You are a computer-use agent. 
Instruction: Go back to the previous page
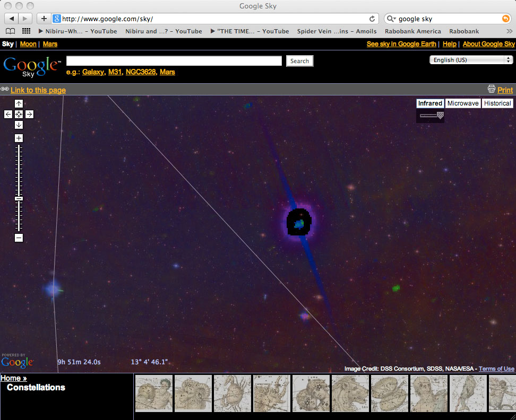11,19
